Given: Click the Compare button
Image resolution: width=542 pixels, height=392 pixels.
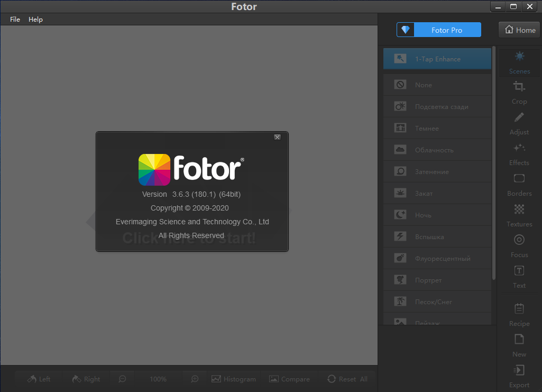Looking at the screenshot, I should click(x=290, y=379).
